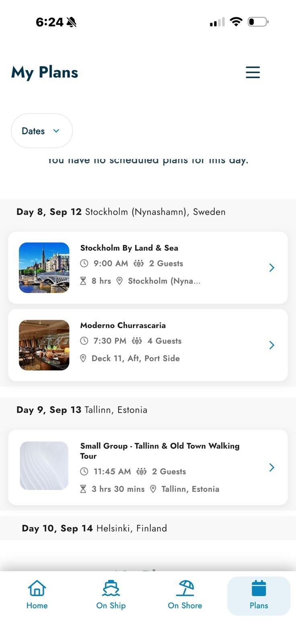Tap hourglass icon beside 3 hrs 30 mins
Viewport: 296px width, 644px height.
(83, 489)
